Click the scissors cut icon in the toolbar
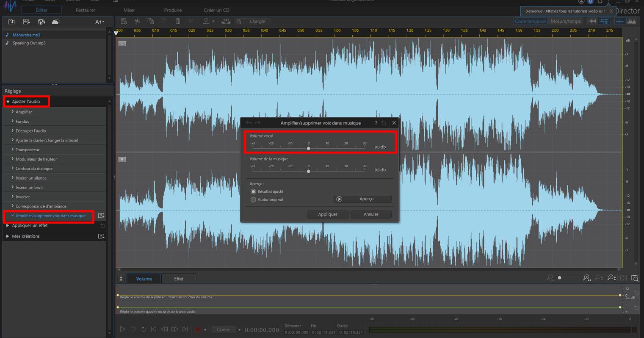644x338 pixels. pos(137,21)
